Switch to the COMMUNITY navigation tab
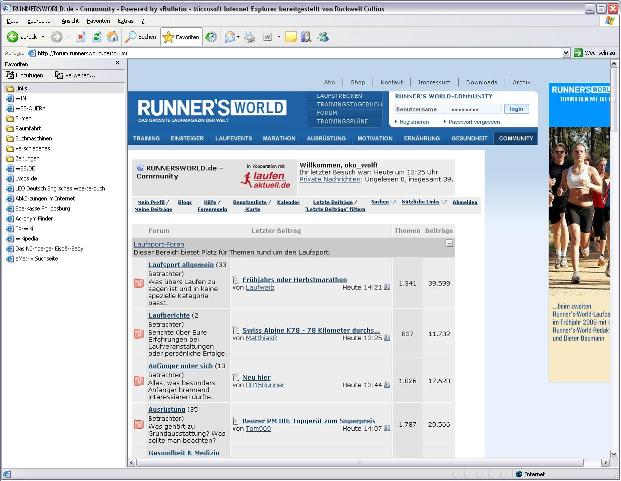Image resolution: width=621 pixels, height=481 pixels. [516, 138]
